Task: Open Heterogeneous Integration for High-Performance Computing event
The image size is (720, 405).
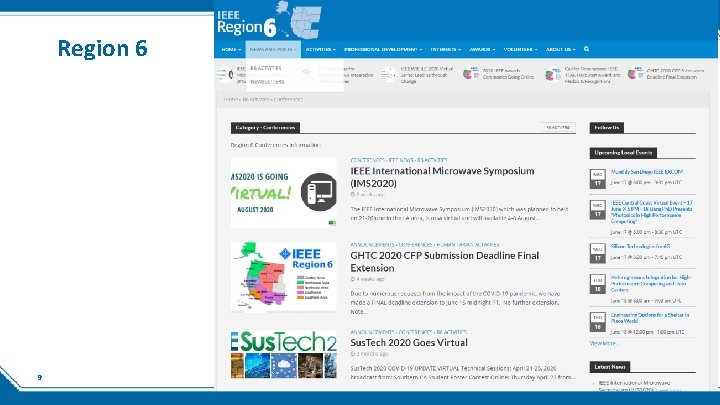Action: (651, 283)
